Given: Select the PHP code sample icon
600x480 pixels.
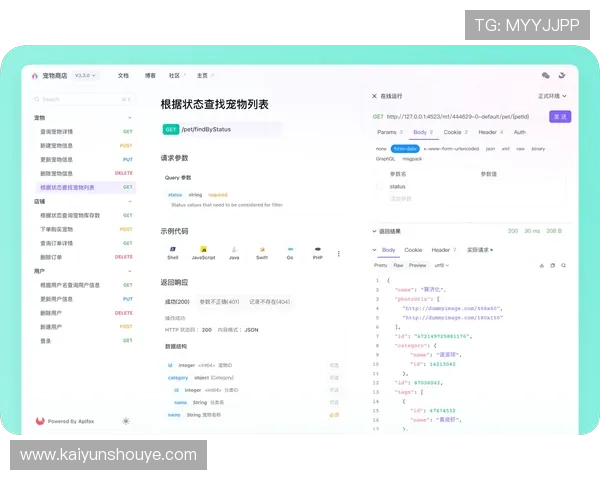Looking at the screenshot, I should 318,249.
